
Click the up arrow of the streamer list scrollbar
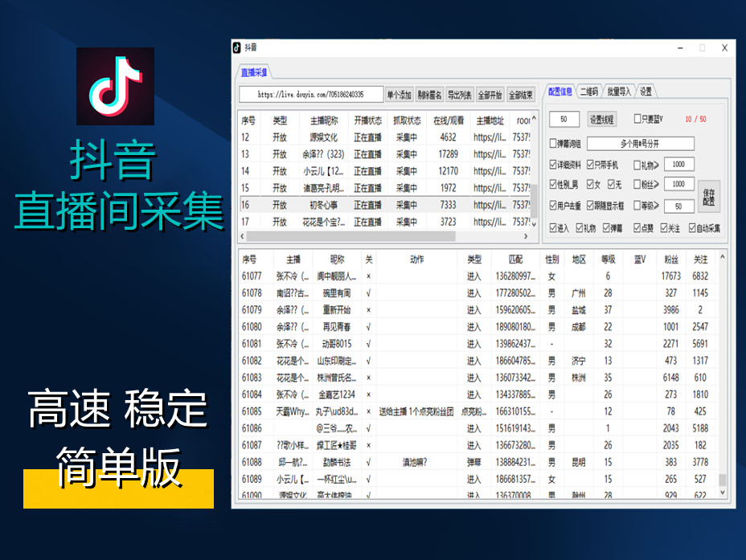click(534, 118)
